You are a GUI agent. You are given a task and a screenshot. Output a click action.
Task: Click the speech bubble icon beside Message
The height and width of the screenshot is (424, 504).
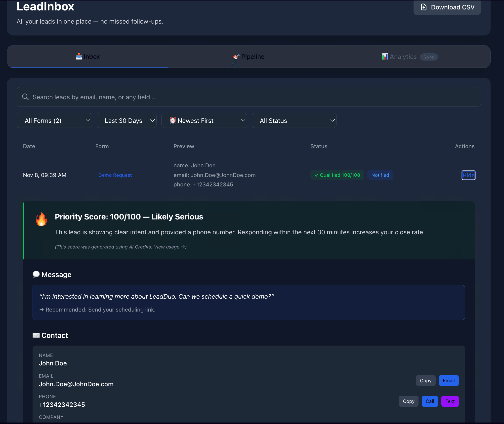tap(36, 274)
